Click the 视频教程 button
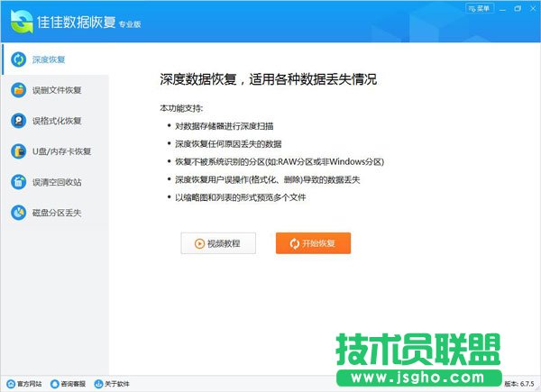The width and height of the screenshot is (541, 392). pyautogui.click(x=218, y=243)
